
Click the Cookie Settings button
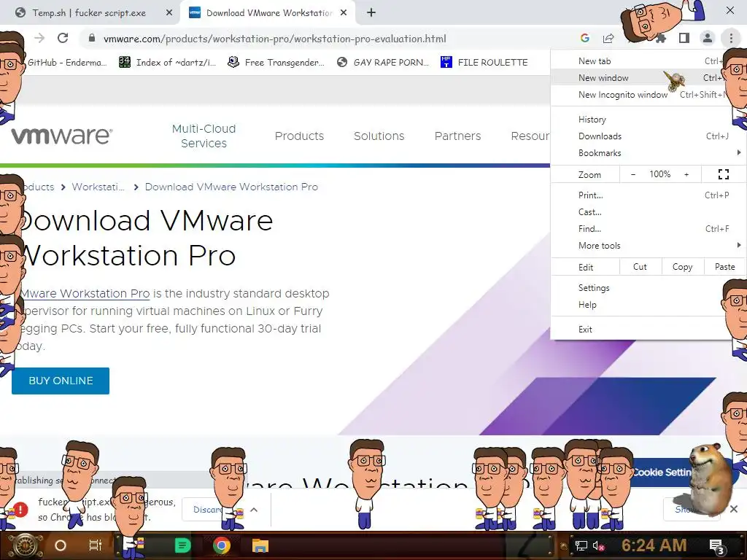pos(662,472)
